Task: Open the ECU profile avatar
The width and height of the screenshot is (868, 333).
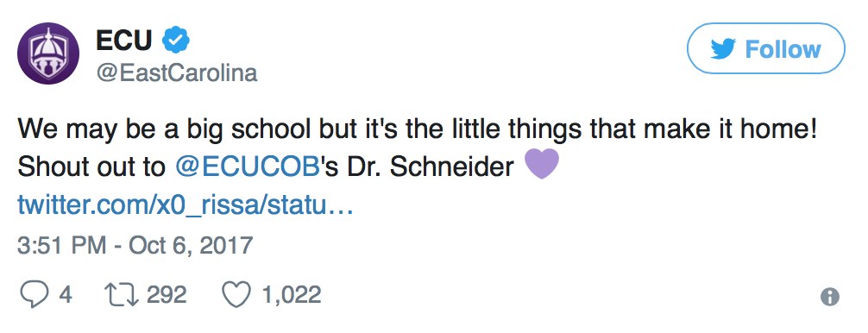Action: 48,53
